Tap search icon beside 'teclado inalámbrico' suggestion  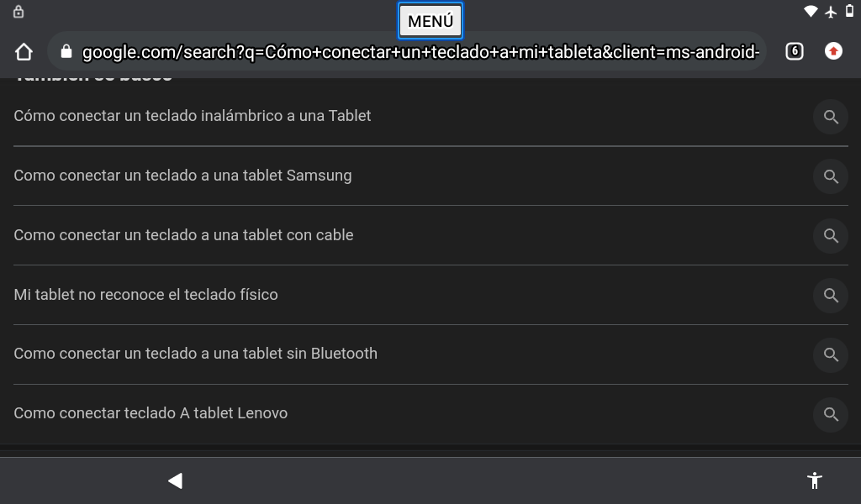831,117
